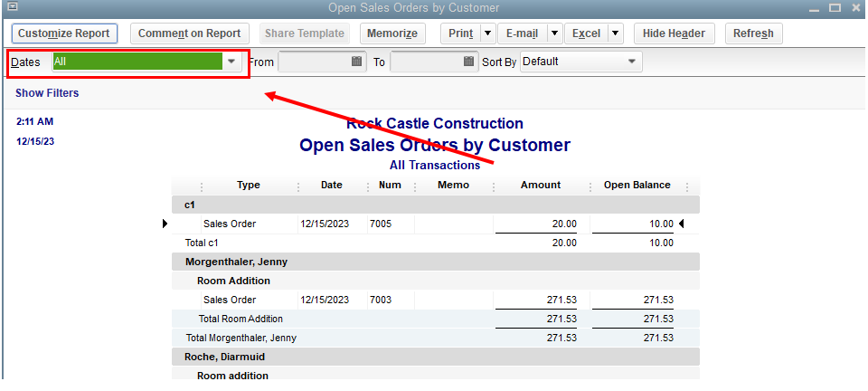Click the 12/15/23 report date stamp
The image size is (868, 391).
(35, 141)
